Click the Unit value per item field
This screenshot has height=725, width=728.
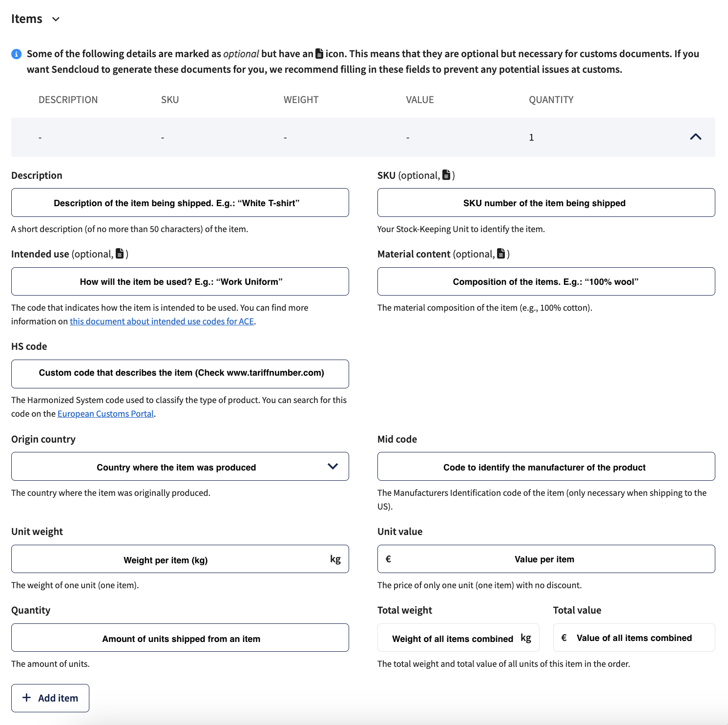[545, 559]
